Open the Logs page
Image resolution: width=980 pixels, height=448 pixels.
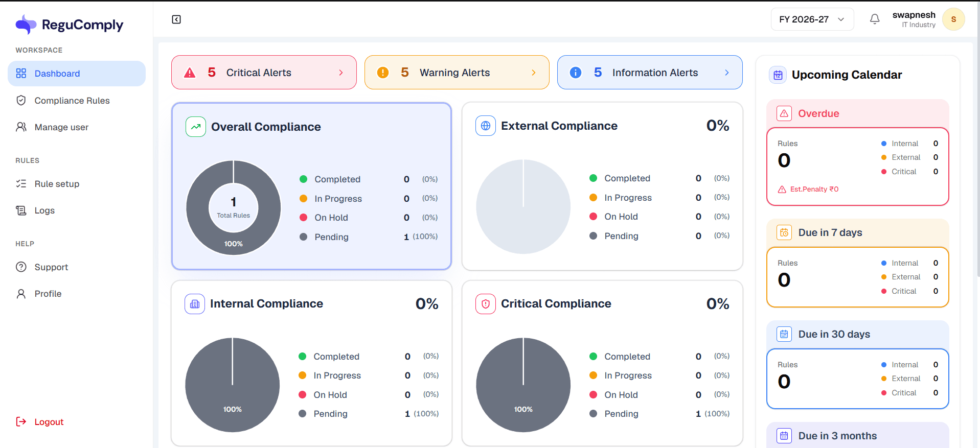(x=77, y=210)
